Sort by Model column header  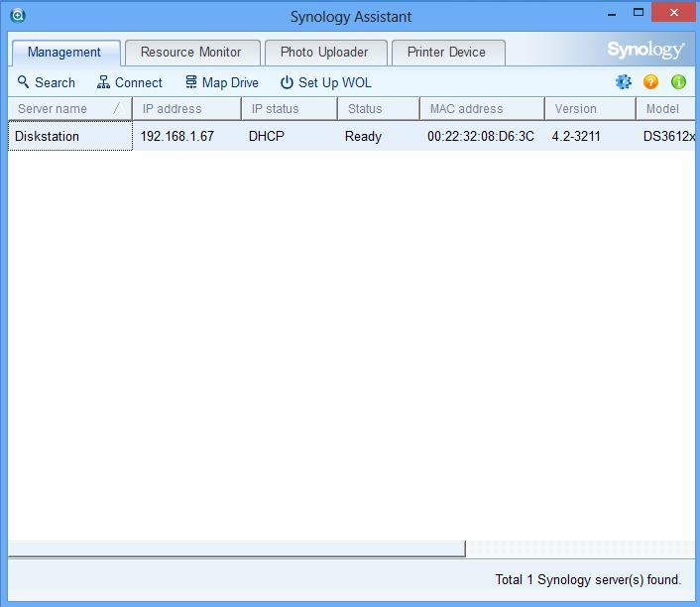pos(665,108)
